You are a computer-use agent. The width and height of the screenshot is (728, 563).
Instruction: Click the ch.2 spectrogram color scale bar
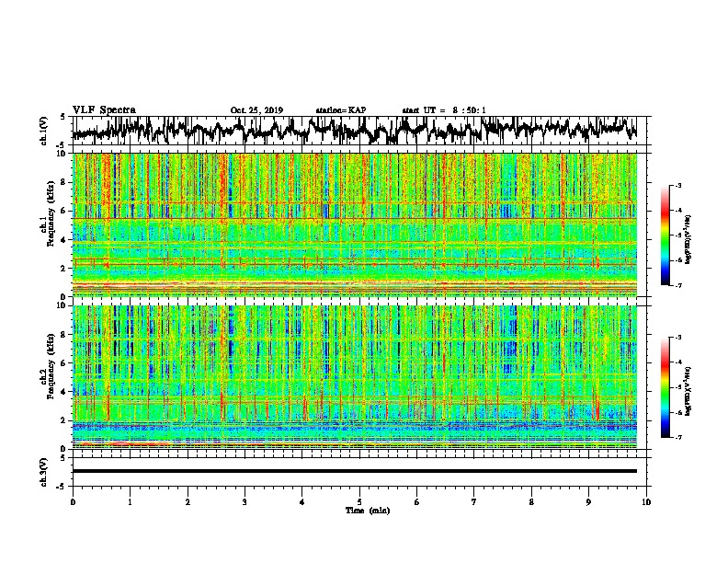tap(665, 387)
